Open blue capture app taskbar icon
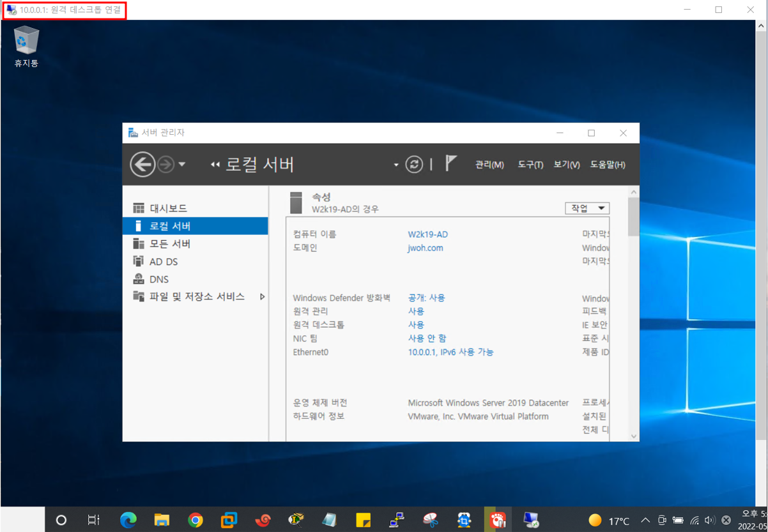 point(464,520)
